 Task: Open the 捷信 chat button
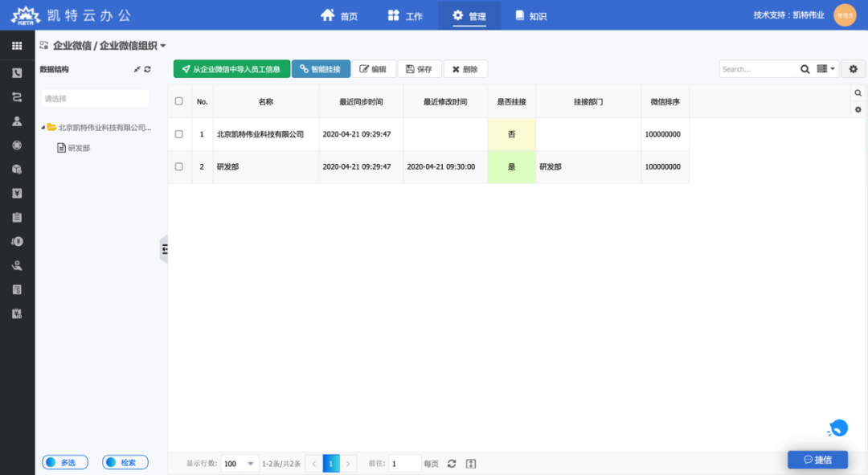click(x=817, y=460)
